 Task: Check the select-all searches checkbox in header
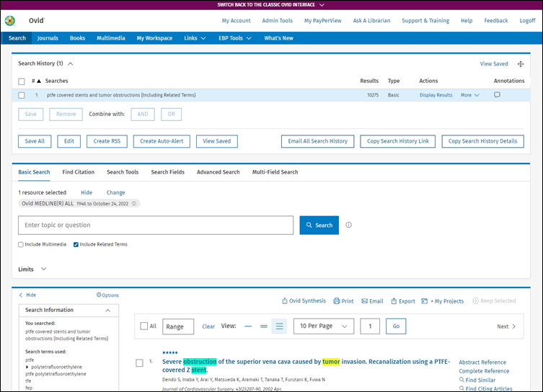point(22,81)
